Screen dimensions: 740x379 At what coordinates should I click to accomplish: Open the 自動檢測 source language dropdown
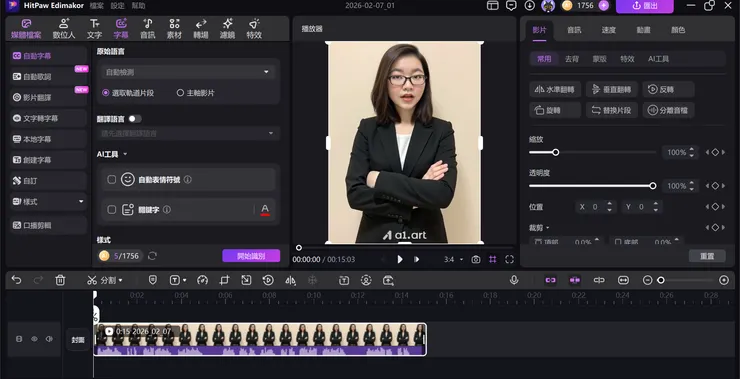(x=188, y=72)
